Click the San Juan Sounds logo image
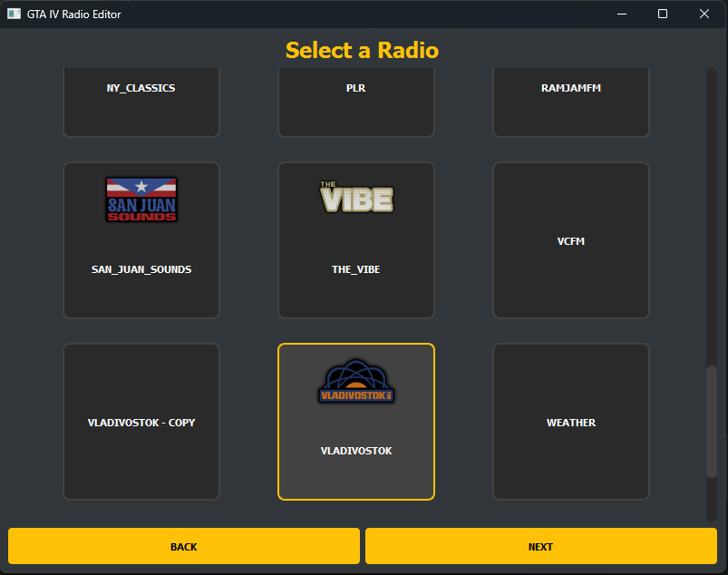This screenshot has width=728, height=575. [141, 200]
